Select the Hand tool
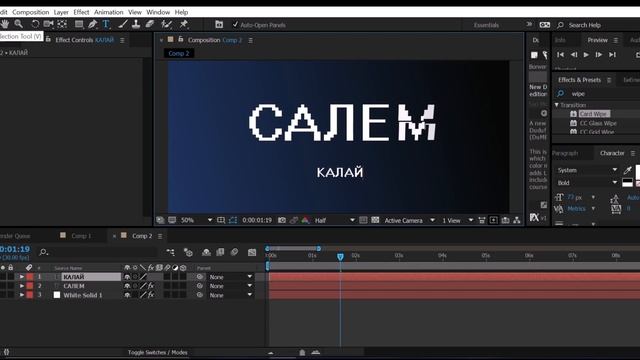 point(5,24)
